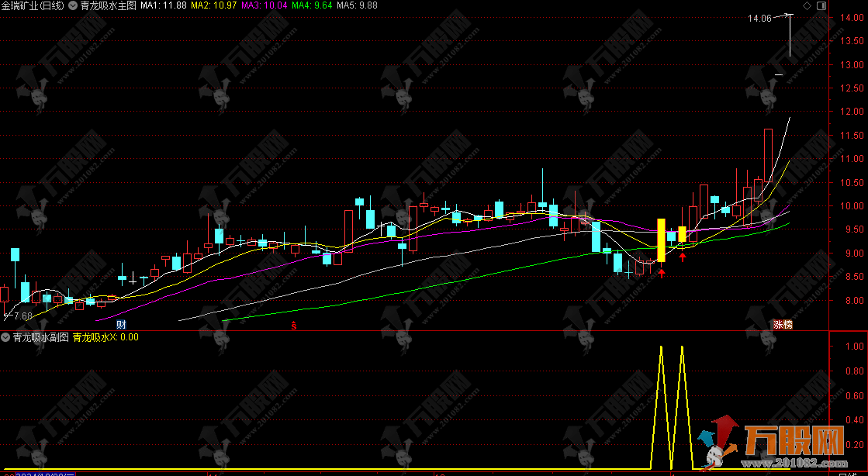The width and height of the screenshot is (868, 476).
Task: Click the red S marker on timeline
Action: [294, 326]
